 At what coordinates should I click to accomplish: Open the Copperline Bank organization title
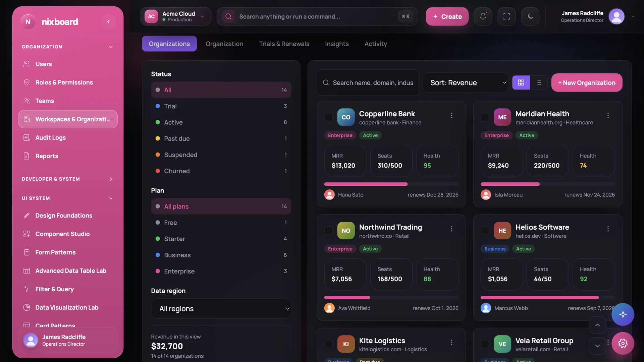coord(387,114)
